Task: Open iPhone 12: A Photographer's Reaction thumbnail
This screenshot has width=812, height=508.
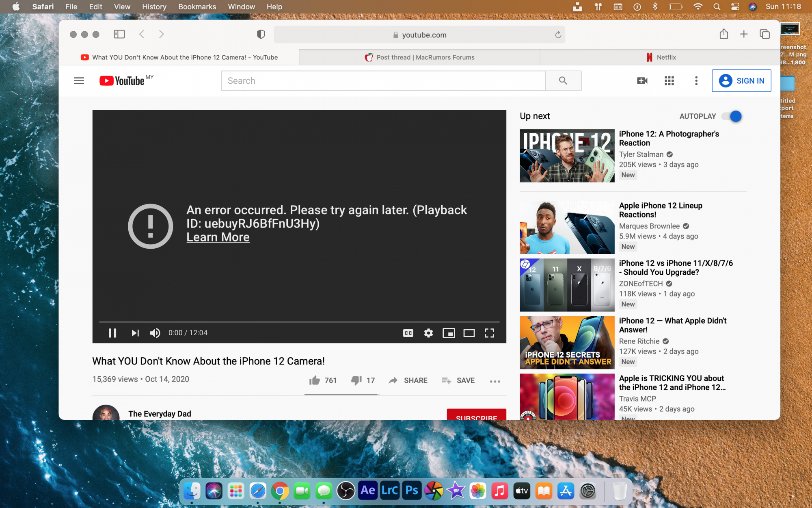Action: pyautogui.click(x=567, y=156)
